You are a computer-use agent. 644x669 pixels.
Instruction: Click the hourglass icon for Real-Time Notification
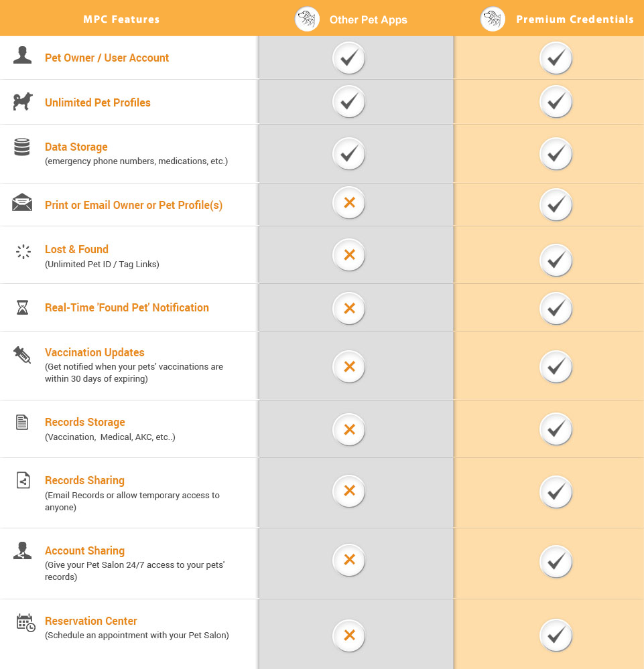click(x=23, y=307)
